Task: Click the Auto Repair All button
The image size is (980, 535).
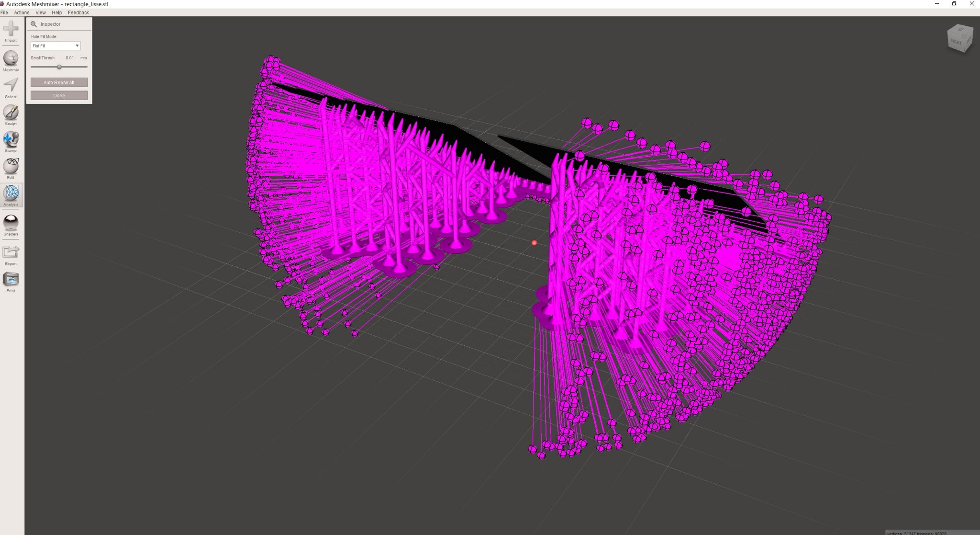Action: 59,82
